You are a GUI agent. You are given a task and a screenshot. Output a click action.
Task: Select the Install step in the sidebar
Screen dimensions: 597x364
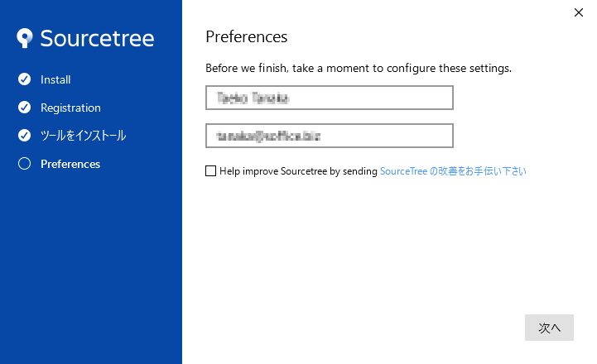pyautogui.click(x=55, y=79)
